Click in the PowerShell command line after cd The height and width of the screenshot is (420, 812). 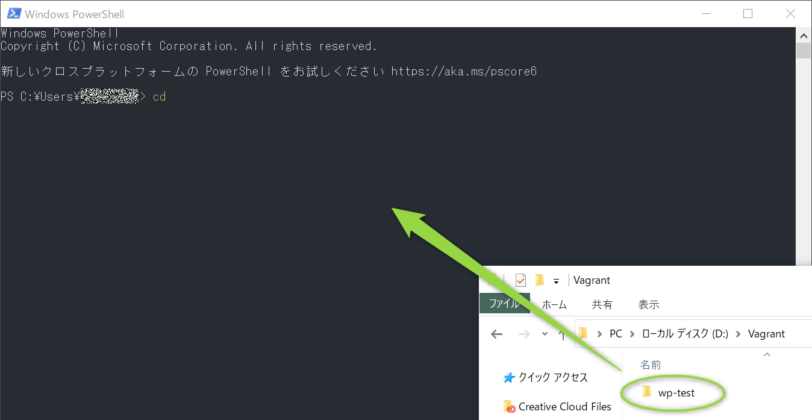(175, 96)
